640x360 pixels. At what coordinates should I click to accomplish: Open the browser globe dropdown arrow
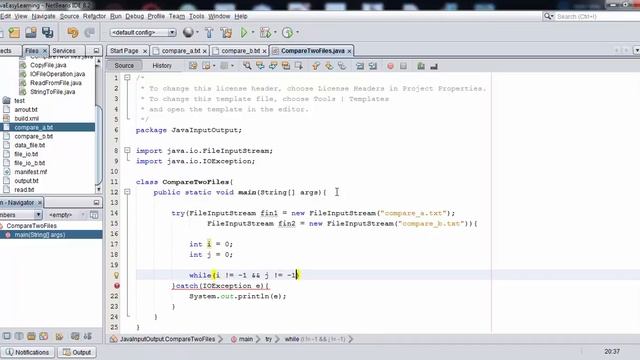198,32
